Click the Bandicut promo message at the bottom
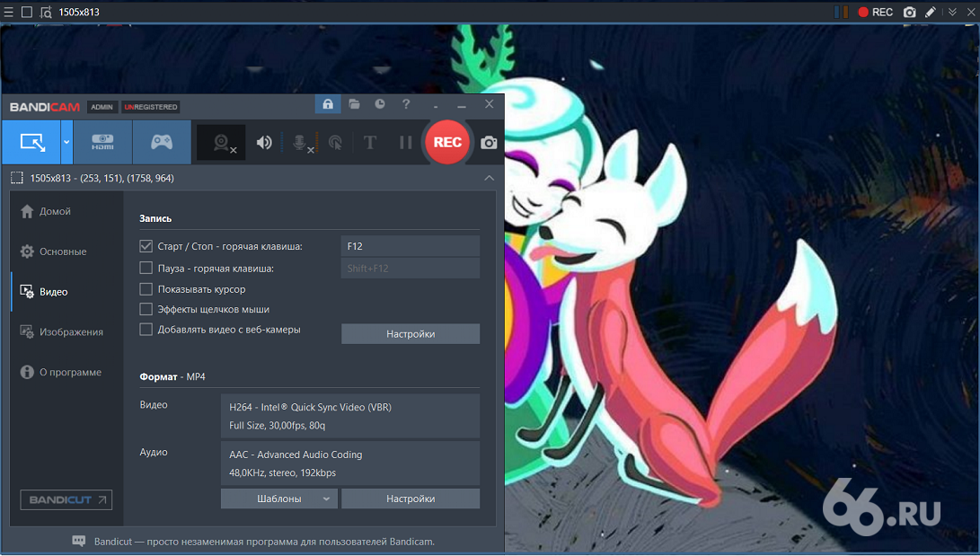Screen dimensions: 980x556 click(264, 542)
